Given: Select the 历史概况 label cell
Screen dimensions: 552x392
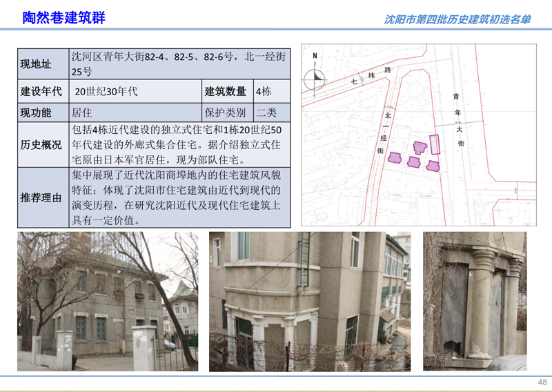Looking at the screenshot, I should coord(43,145).
